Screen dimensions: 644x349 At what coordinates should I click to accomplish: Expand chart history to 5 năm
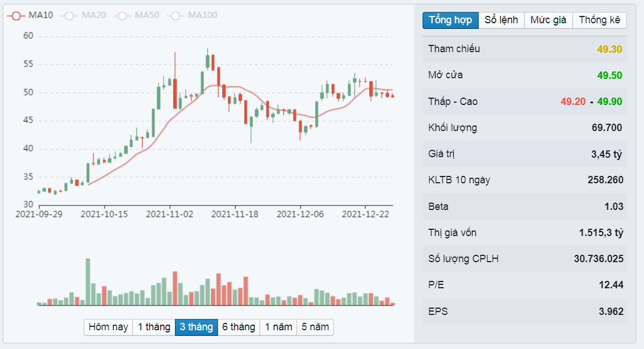(315, 327)
